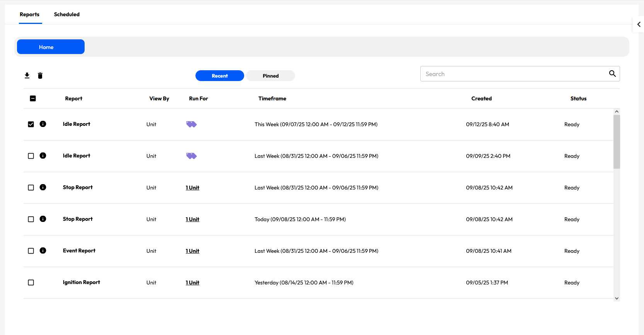Click timeframe 'Today (09/08/25 12:00 AM - 11:59 PM)'
Screen dimensions: 644x335
300,219
